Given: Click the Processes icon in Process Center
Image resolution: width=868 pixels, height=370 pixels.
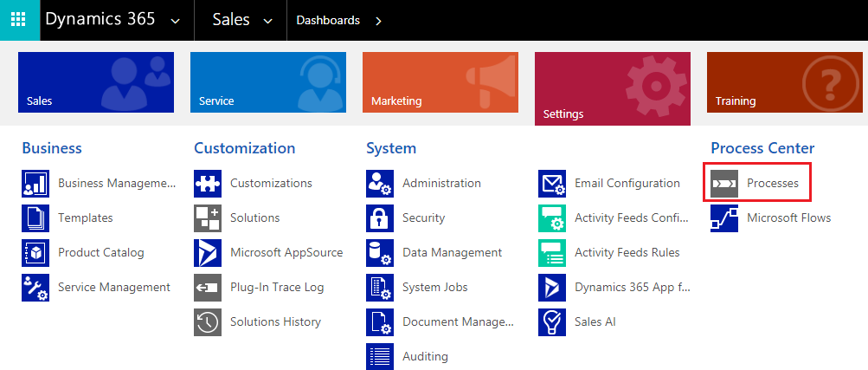Looking at the screenshot, I should 724,183.
